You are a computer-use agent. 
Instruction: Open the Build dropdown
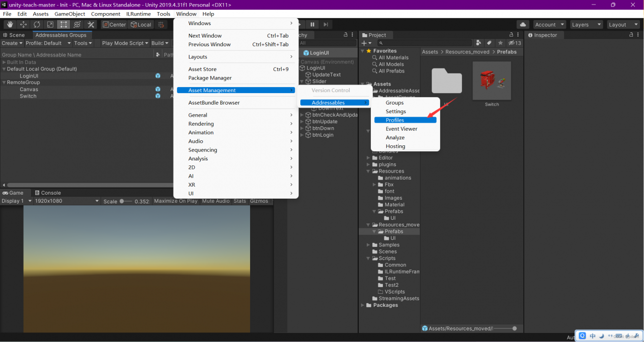[159, 43]
